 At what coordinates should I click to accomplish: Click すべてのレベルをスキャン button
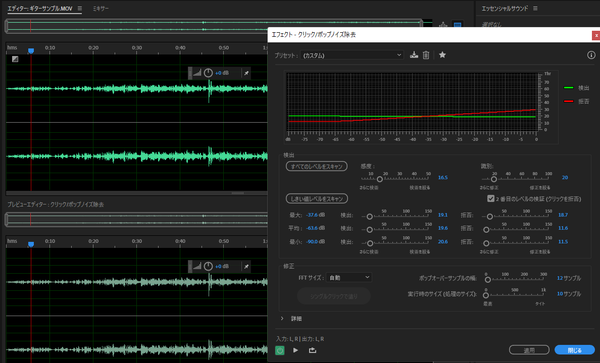click(316, 166)
